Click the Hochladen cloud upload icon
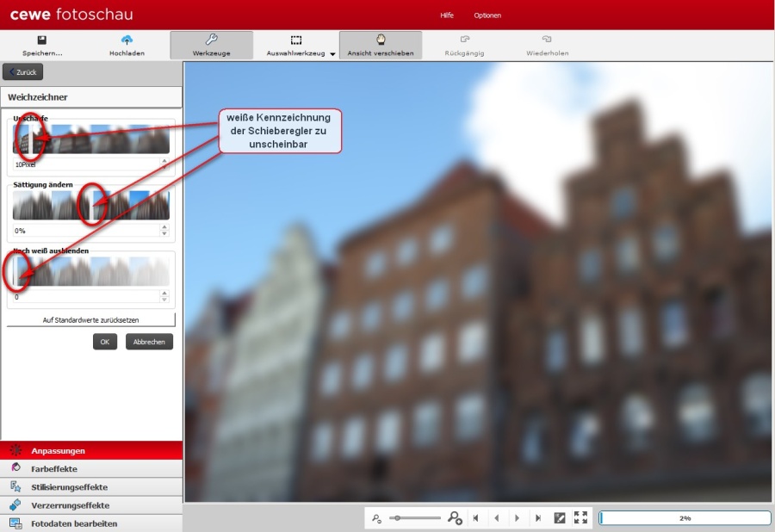This screenshot has width=775, height=532. 127,40
